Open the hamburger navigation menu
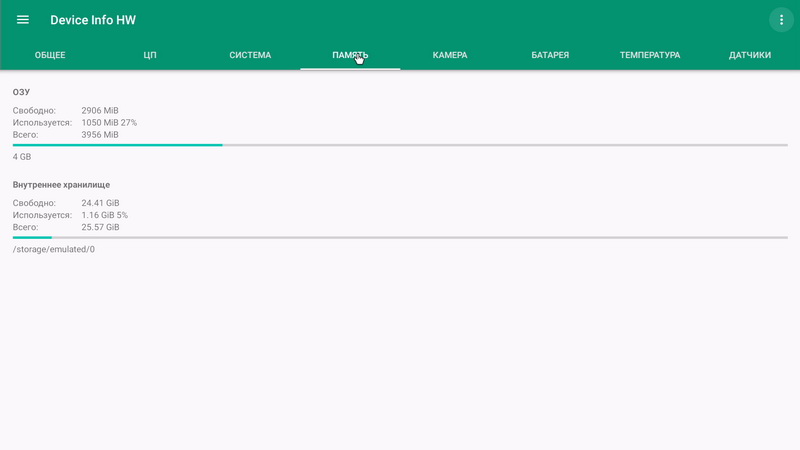Viewport: 800px width, 450px height. click(23, 20)
